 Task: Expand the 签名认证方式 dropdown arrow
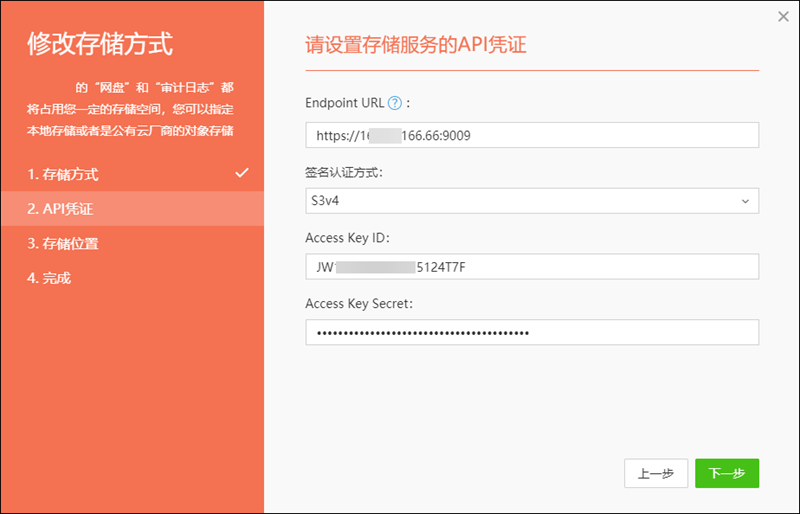click(x=745, y=201)
